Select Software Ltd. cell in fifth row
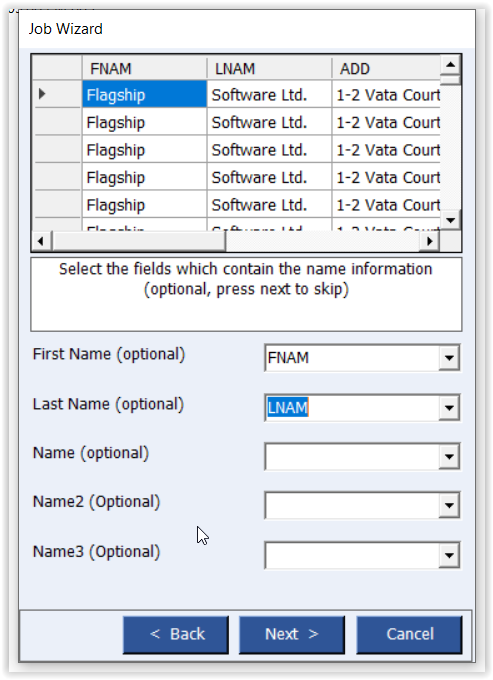This screenshot has height=680, width=493. pos(269,204)
